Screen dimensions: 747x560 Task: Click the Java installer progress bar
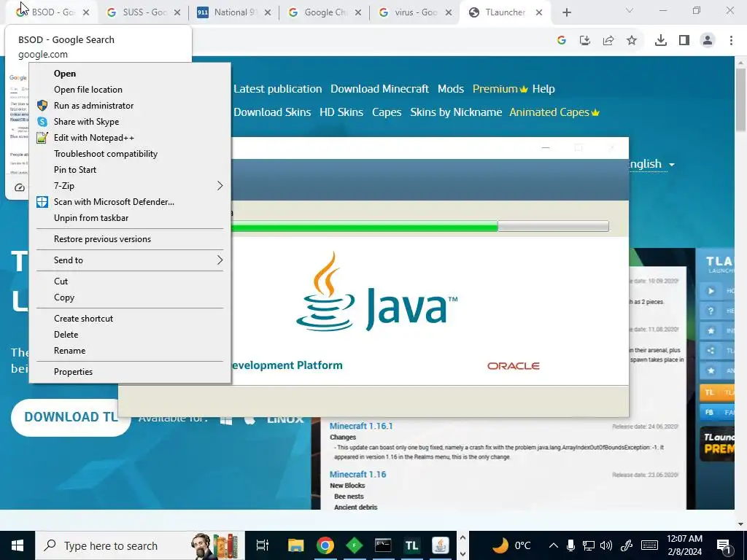coord(419,226)
